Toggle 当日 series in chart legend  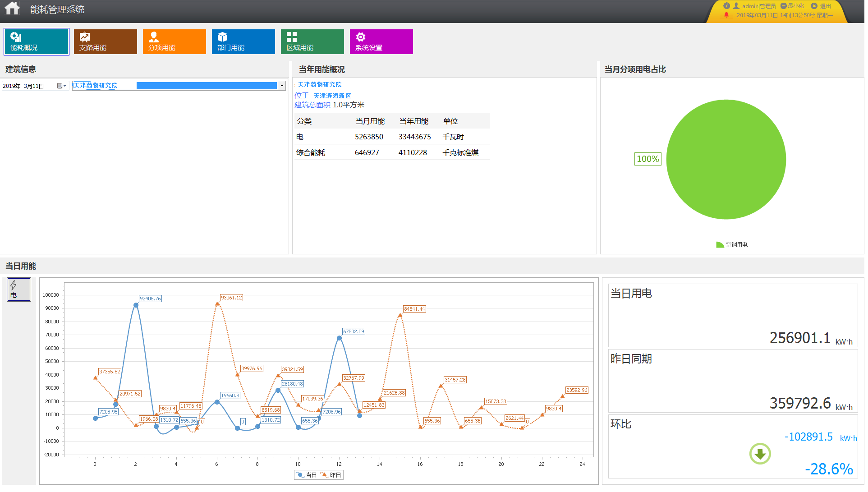(x=306, y=475)
